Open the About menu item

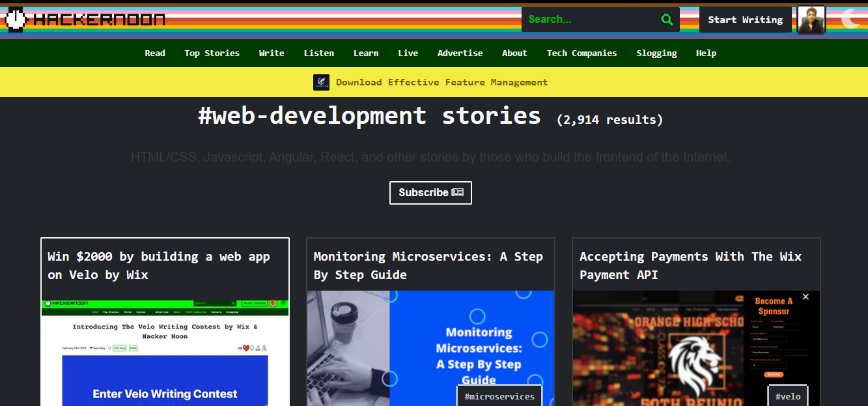click(x=514, y=53)
